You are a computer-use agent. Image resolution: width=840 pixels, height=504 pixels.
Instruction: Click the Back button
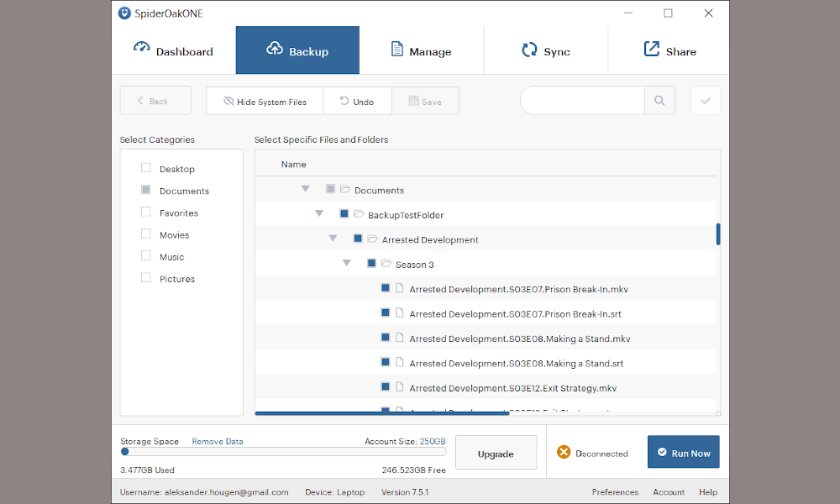click(155, 101)
